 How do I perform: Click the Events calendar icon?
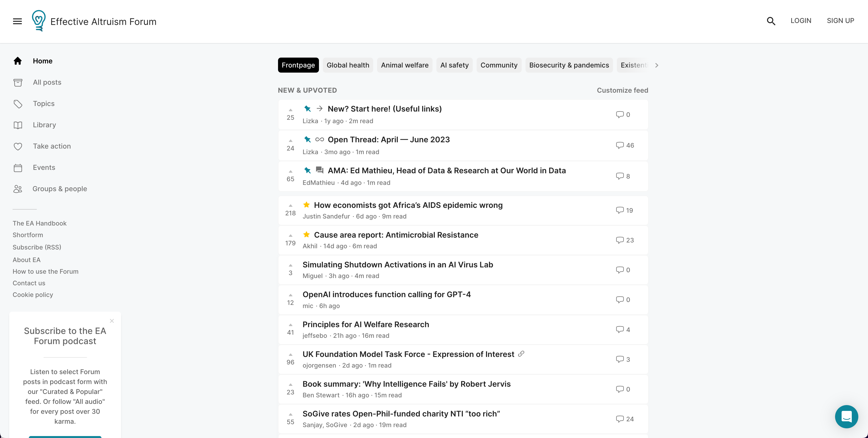18,168
